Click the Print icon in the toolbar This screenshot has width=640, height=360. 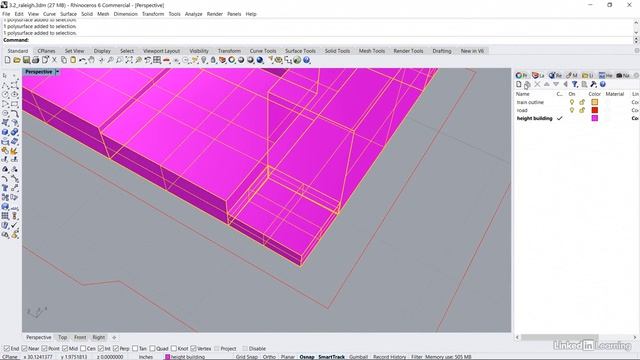pyautogui.click(x=36, y=60)
